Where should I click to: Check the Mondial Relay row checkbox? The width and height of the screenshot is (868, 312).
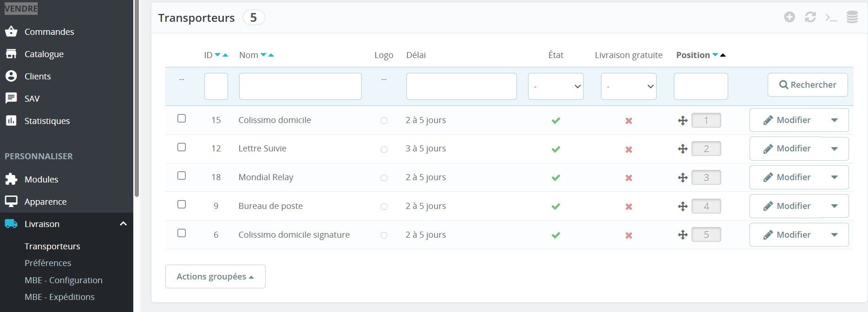click(x=182, y=175)
